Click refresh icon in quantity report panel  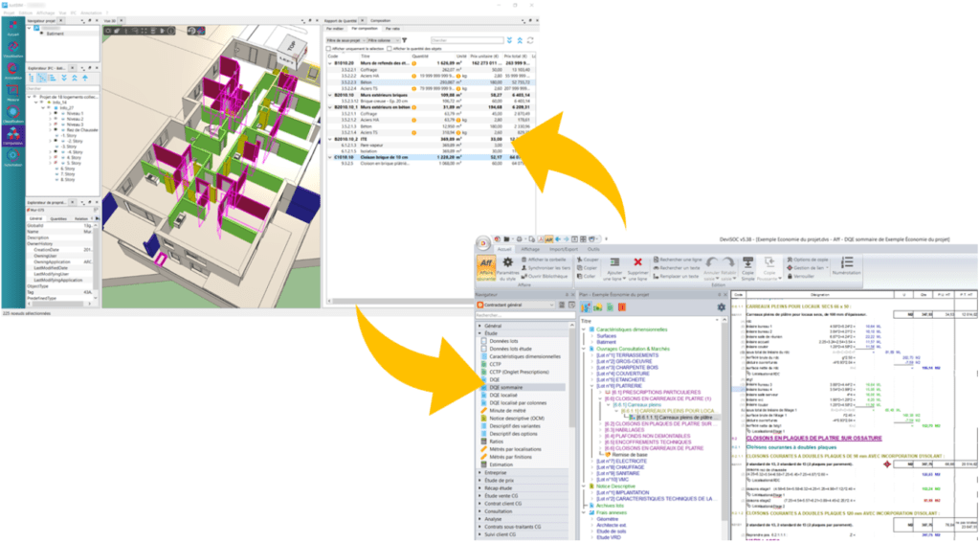530,40
